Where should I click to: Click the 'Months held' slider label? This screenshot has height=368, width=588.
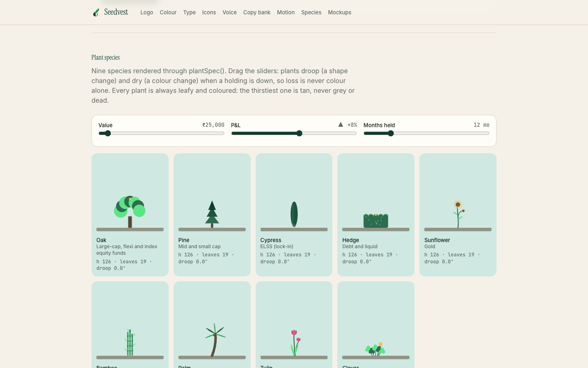click(379, 125)
